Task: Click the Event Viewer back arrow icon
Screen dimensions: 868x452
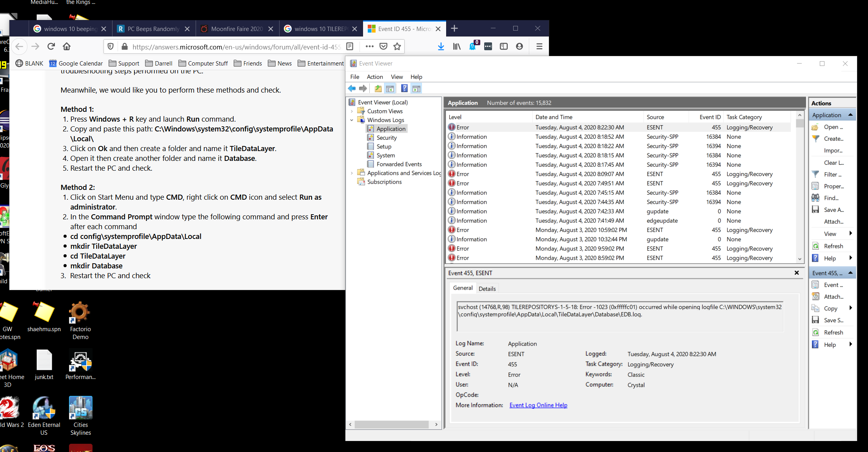Action: [352, 89]
